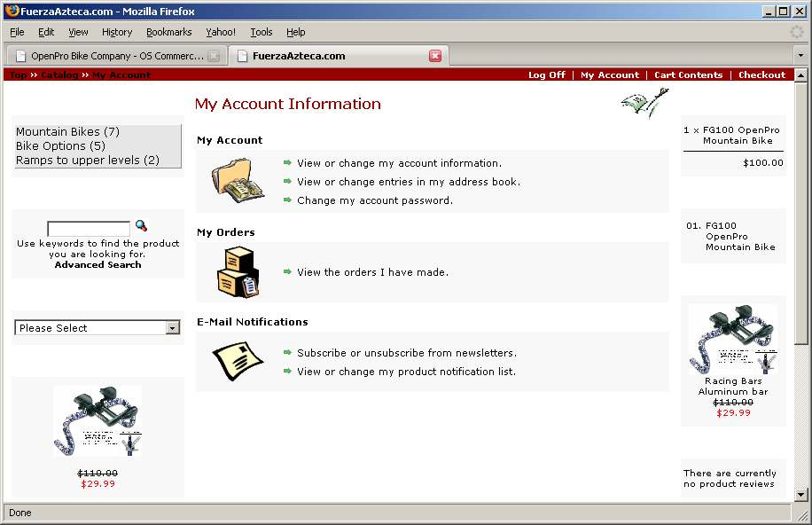Click the My Orders boxes icon

tap(237, 271)
